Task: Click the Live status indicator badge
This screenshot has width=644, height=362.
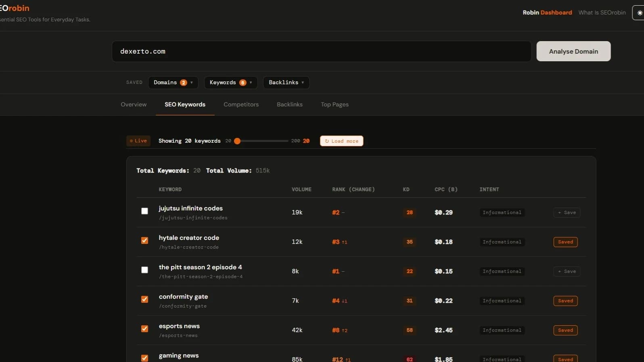Action: pos(138,141)
